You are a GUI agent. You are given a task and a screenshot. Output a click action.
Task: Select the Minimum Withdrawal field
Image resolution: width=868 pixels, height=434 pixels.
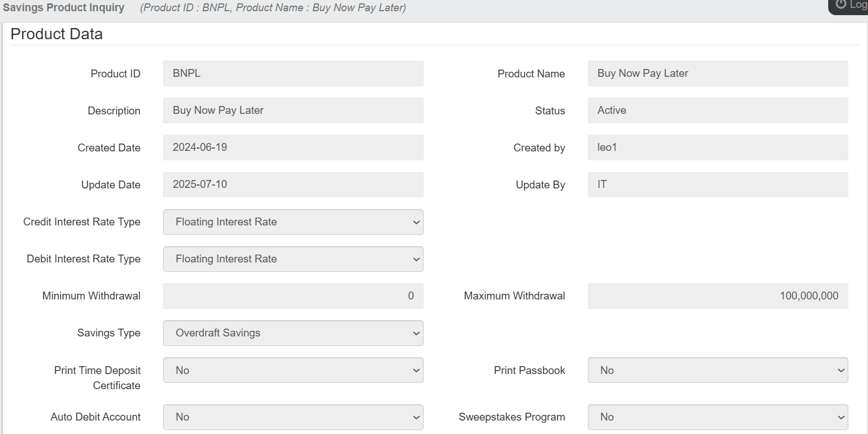click(293, 296)
